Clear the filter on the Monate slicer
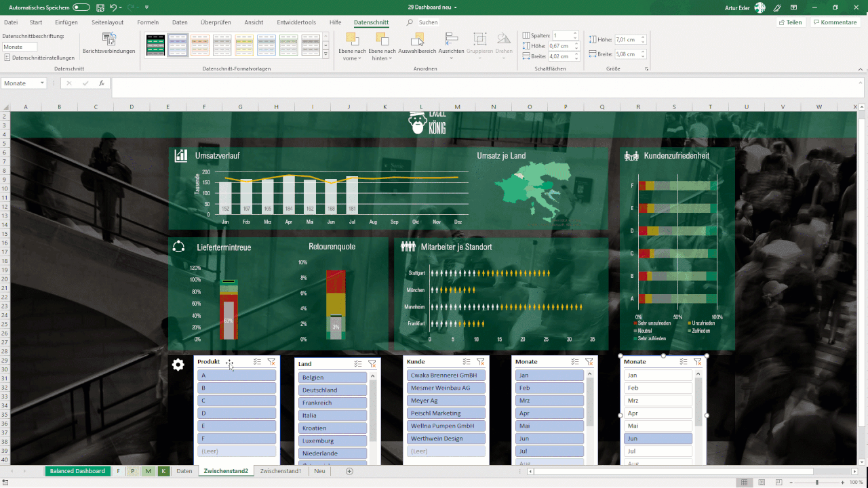This screenshot has width=868, height=488. click(697, 361)
